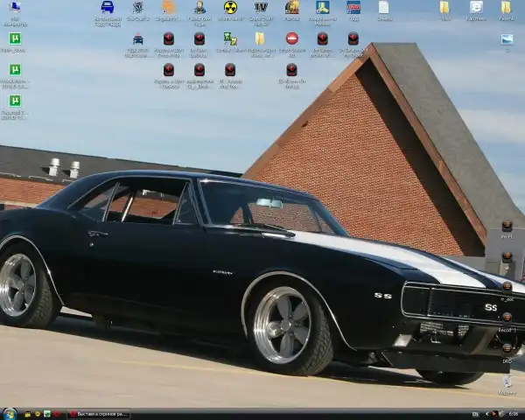Click the EN language indicator in the tray
The height and width of the screenshot is (420, 525).
pyautogui.click(x=475, y=414)
